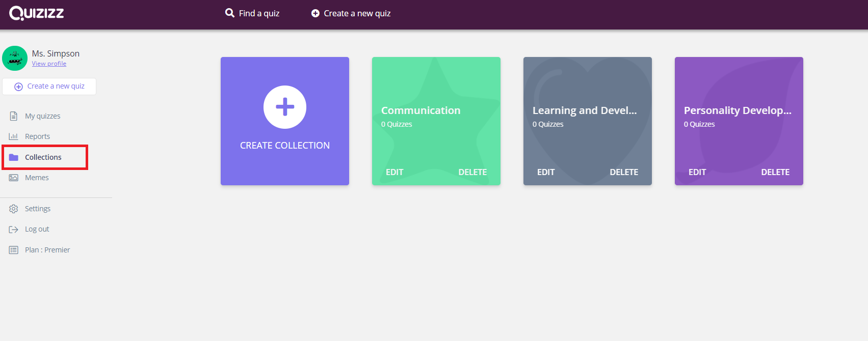The height and width of the screenshot is (341, 868).
Task: Click the plus icon in the top bar
Action: point(315,13)
